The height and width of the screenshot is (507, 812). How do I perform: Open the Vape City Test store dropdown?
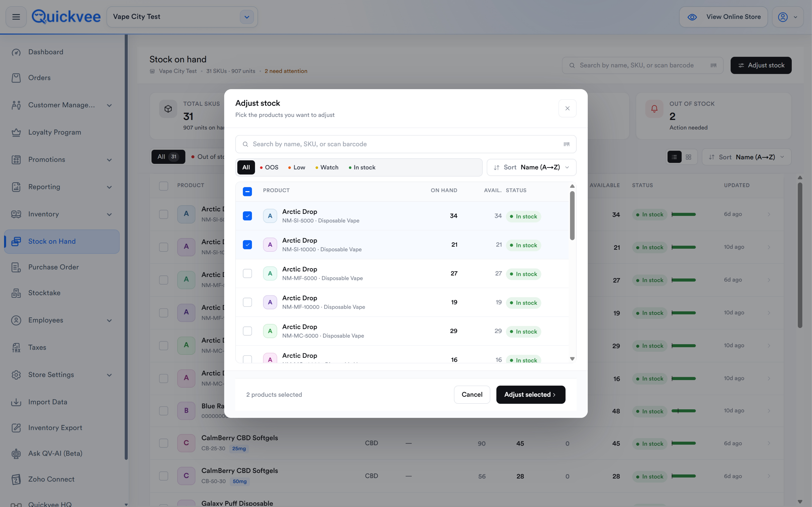[247, 17]
